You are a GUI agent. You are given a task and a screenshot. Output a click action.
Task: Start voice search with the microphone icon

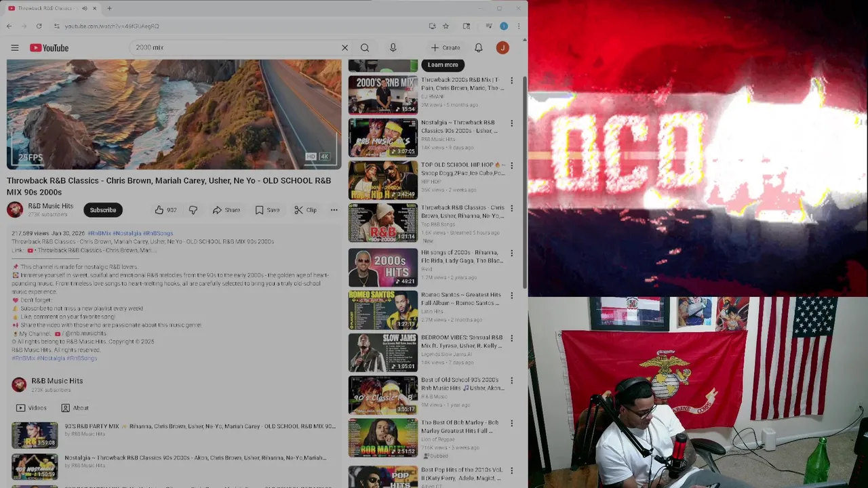click(x=393, y=47)
